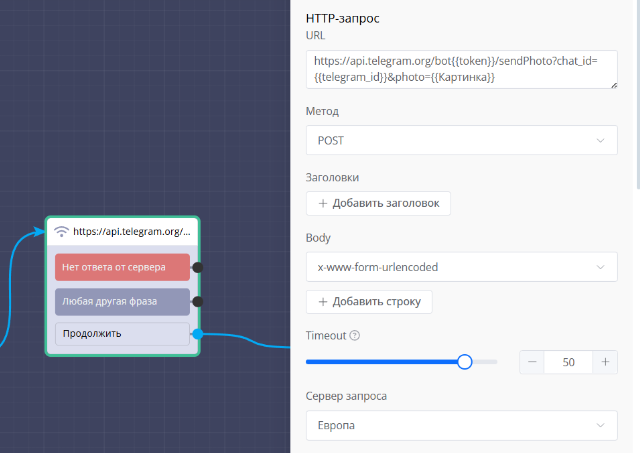The width and height of the screenshot is (640, 453).
Task: Expand the Body type dropdown
Action: [461, 267]
